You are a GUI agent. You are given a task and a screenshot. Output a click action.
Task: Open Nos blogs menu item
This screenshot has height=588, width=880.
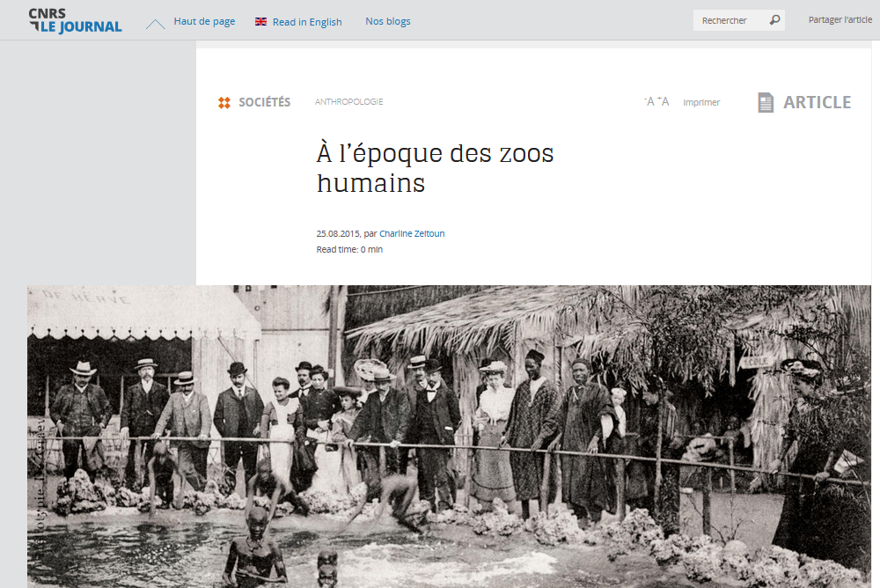[388, 21]
